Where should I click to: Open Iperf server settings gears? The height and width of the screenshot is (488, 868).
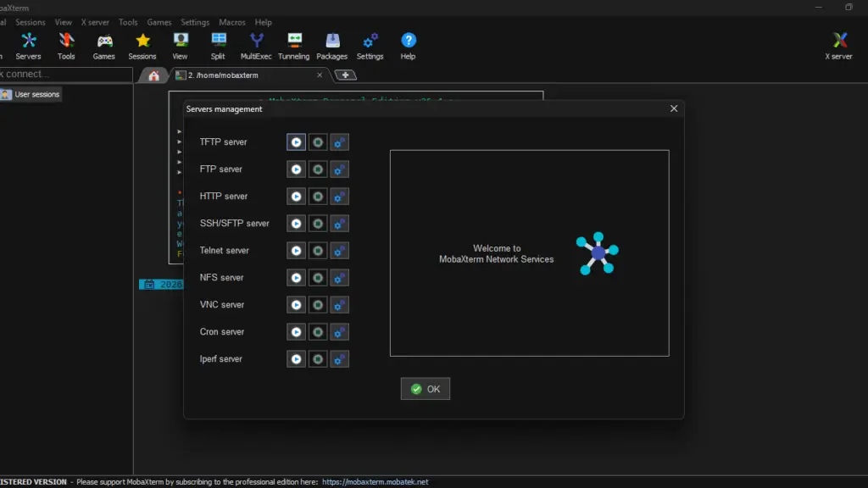pyautogui.click(x=339, y=359)
